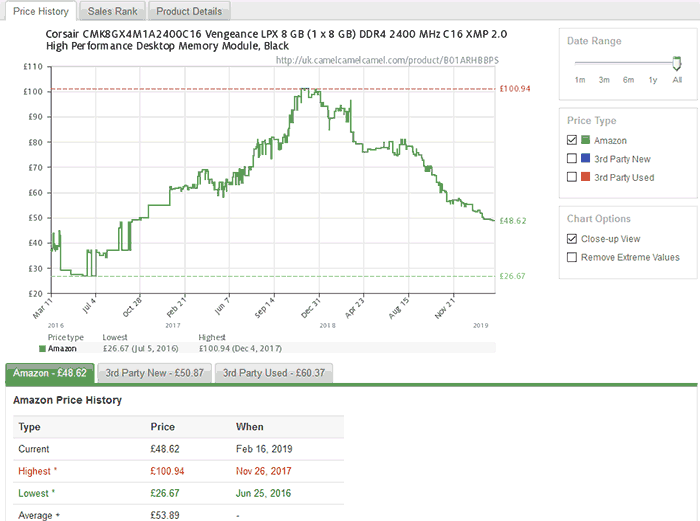Image resolution: width=700 pixels, height=521 pixels.
Task: Set date range to 3m
Action: [x=604, y=80]
